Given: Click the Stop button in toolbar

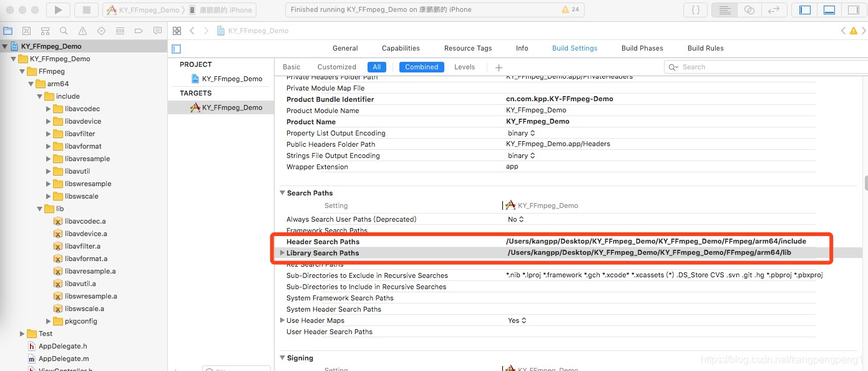Looking at the screenshot, I should pyautogui.click(x=86, y=10).
